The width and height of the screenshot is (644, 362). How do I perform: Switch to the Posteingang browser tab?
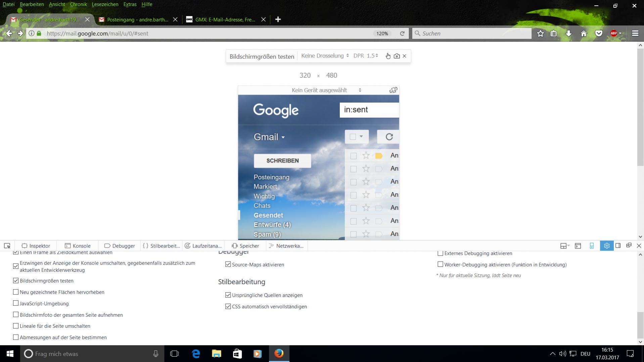[x=138, y=19]
